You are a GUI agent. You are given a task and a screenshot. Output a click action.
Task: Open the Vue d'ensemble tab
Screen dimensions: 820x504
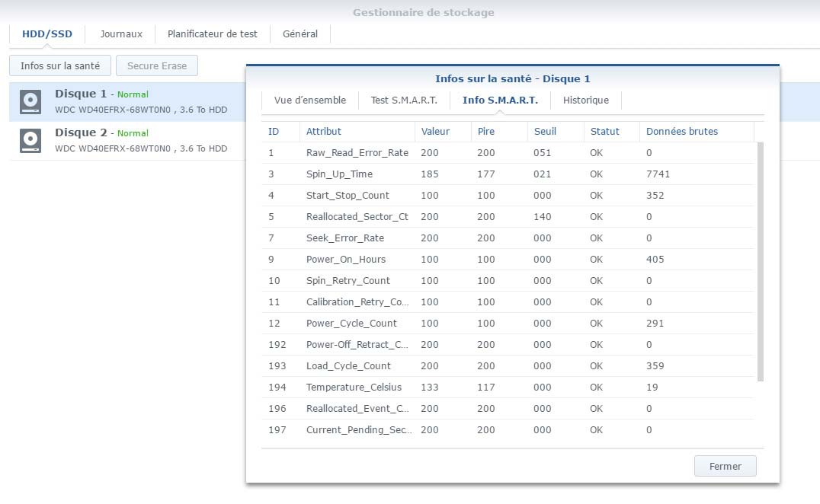coord(310,100)
